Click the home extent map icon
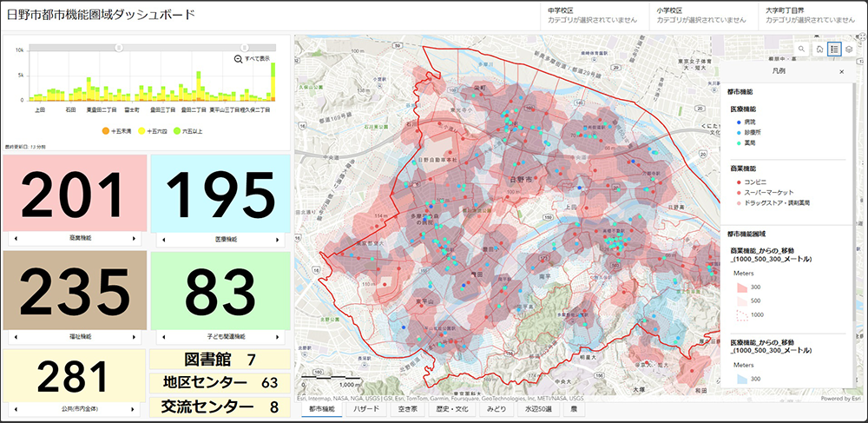The width and height of the screenshot is (868, 423). 819,50
